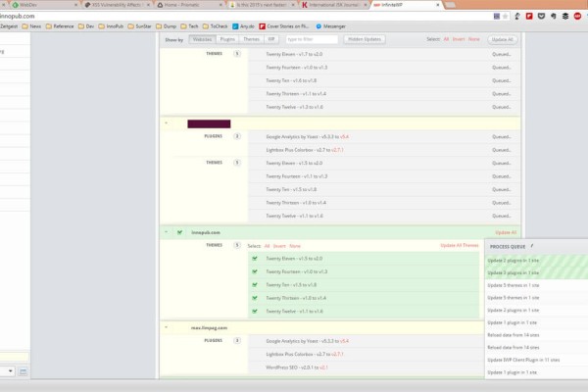588x392 pixels.
Task: Open a new browser tab
Action: [450, 5]
